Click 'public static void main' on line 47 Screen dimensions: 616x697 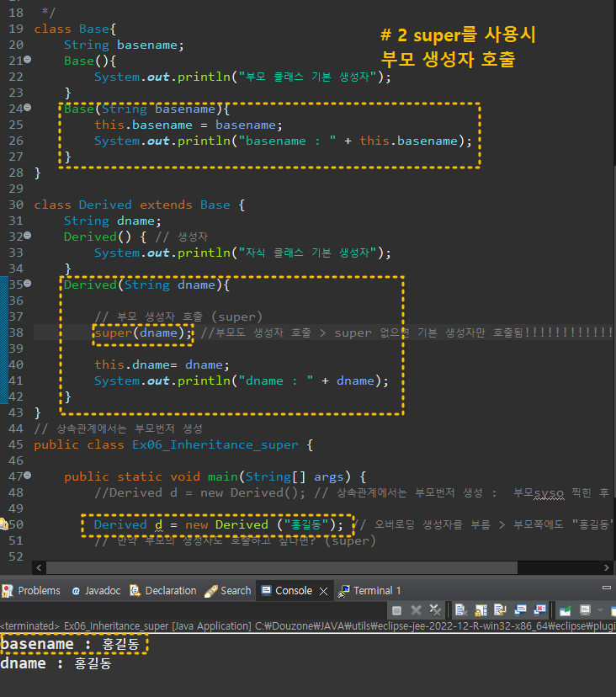151,477
